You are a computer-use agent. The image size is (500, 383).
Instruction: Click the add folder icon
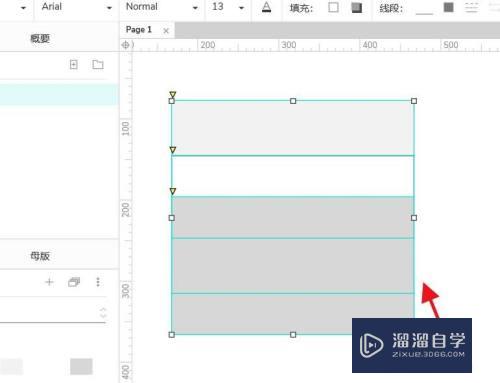[x=98, y=64]
